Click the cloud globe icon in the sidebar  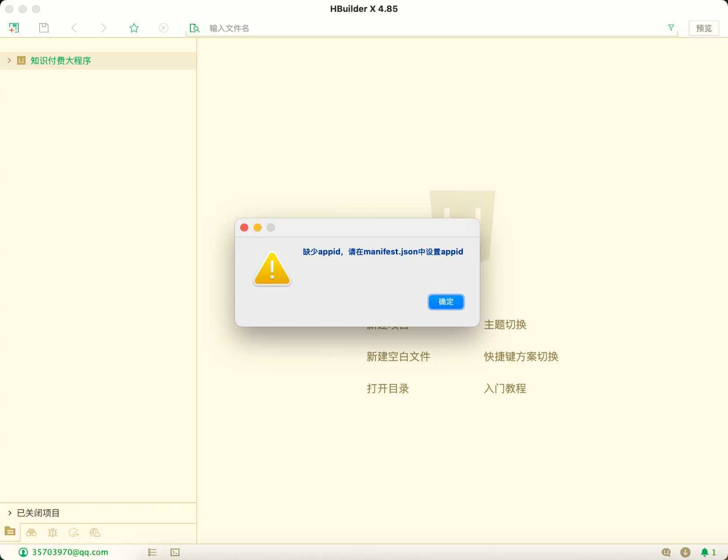95,532
